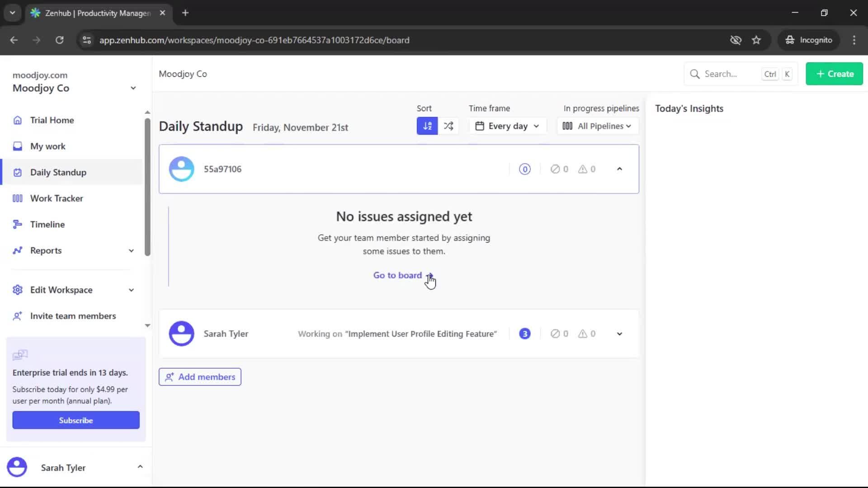The image size is (868, 488).
Task: Click the Subscribe button in the trial banner
Action: point(75,420)
